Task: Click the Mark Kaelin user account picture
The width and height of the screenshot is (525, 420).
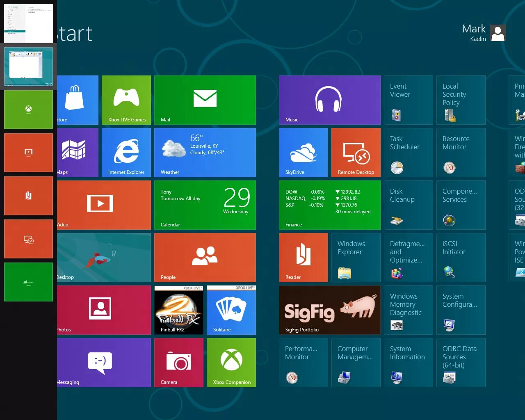Action: 498,33
